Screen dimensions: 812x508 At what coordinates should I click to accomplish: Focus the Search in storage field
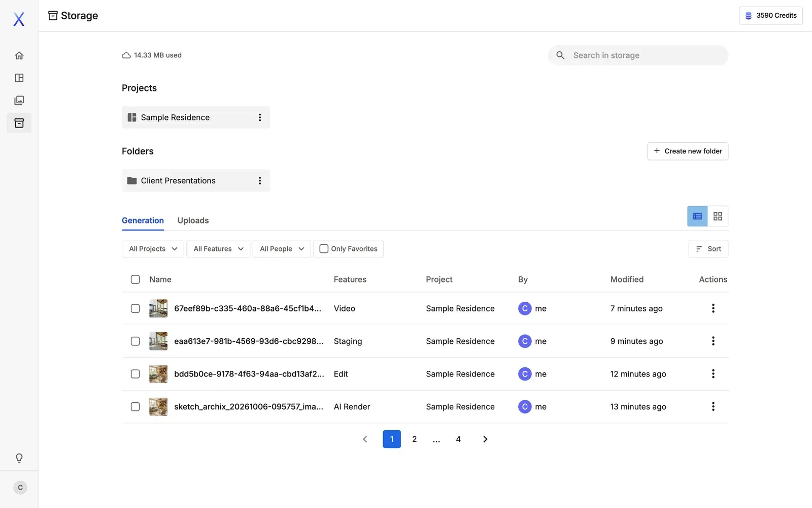click(638, 55)
